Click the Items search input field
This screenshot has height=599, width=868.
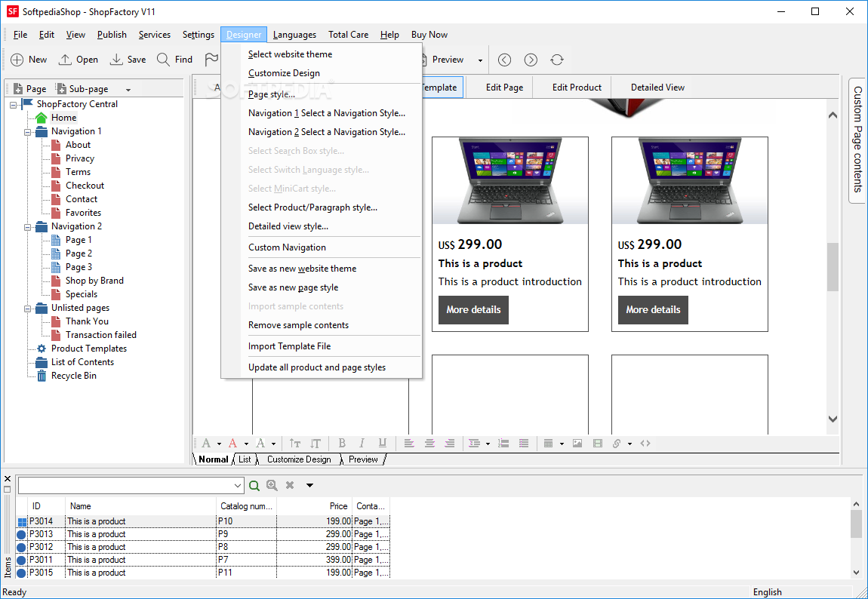[125, 486]
